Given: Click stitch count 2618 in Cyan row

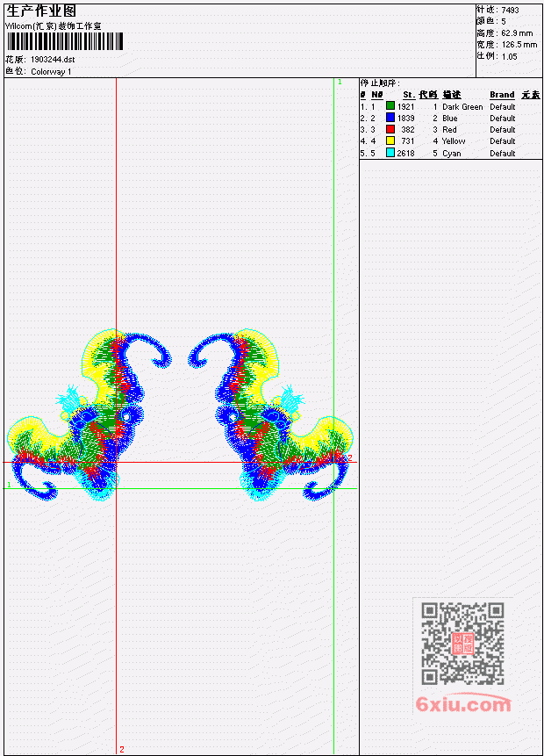Looking at the screenshot, I should [405, 154].
